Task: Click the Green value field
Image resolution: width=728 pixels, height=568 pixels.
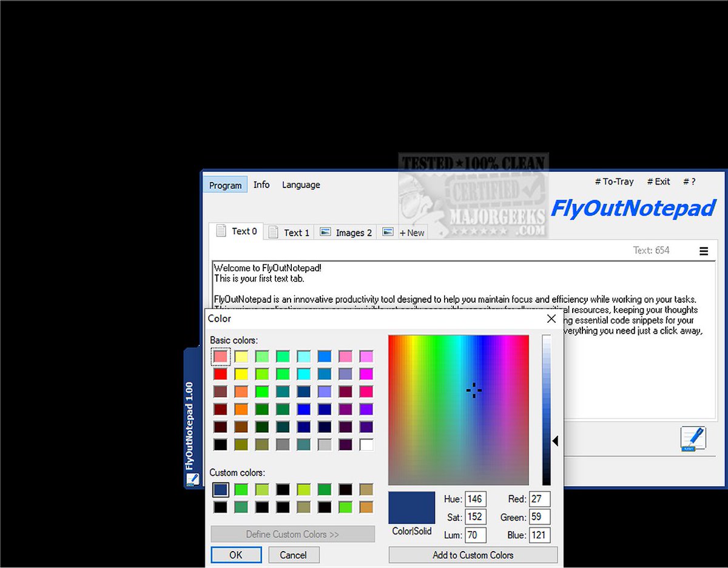Action: (x=539, y=517)
